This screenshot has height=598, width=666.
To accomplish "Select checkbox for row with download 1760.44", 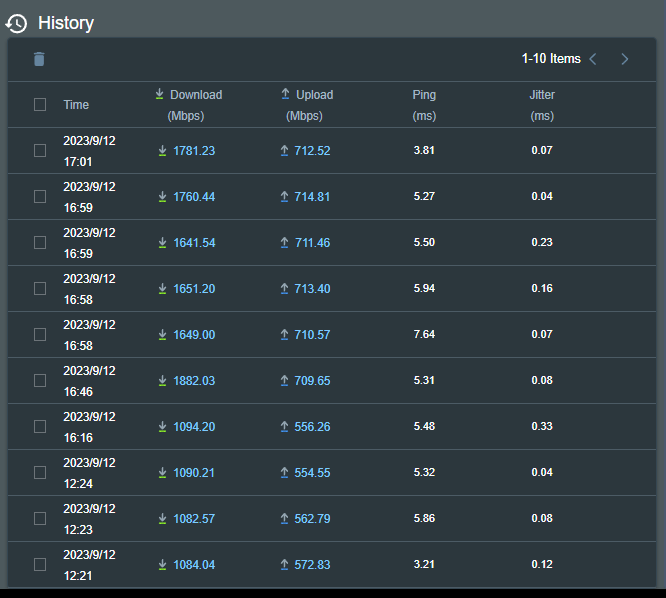I will [40, 197].
